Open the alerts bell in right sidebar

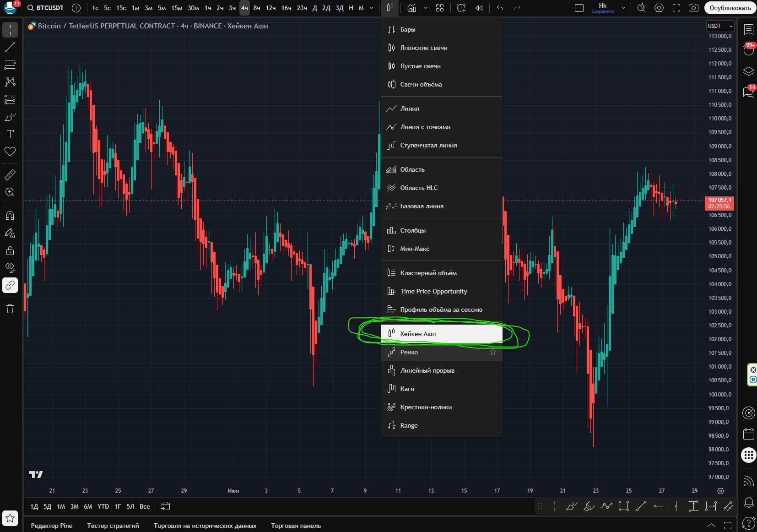(749, 502)
